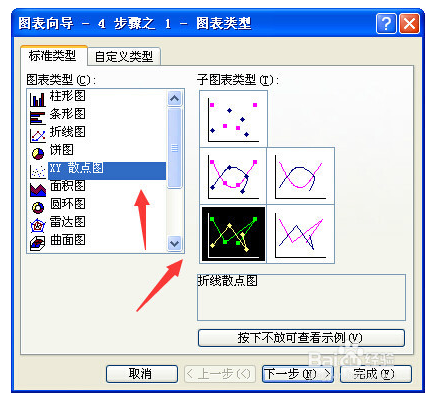Select the line chart (折线图) icon
Screen dimensions: 438x394
tap(37, 135)
